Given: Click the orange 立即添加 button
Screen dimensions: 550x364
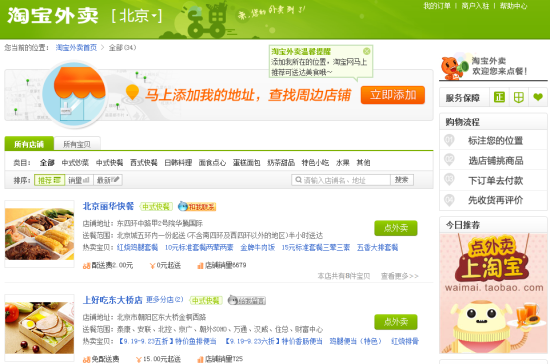Looking at the screenshot, I should [x=393, y=95].
